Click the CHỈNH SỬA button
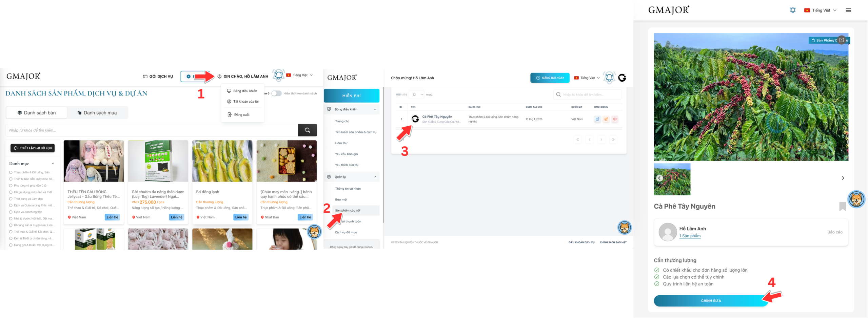 (x=711, y=301)
